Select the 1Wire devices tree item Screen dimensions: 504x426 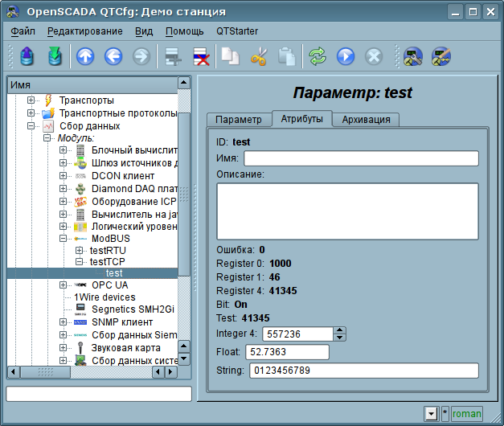[104, 297]
